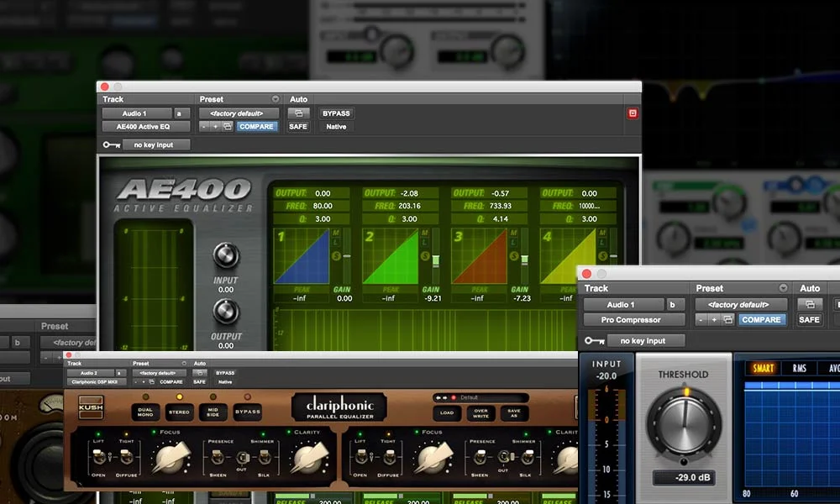Viewport: 840px width, 504px height.
Task: Click the OVER WRITE button in Clariphonic
Action: point(480,413)
